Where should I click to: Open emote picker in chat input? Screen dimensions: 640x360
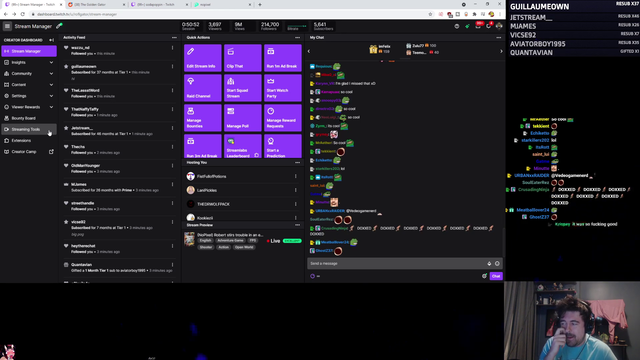[497, 264]
